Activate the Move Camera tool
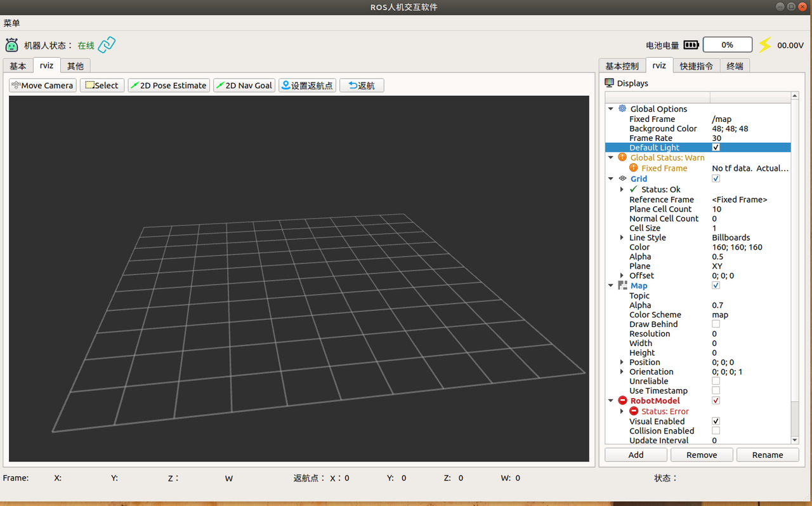Viewport: 812px width, 506px height. (x=43, y=85)
